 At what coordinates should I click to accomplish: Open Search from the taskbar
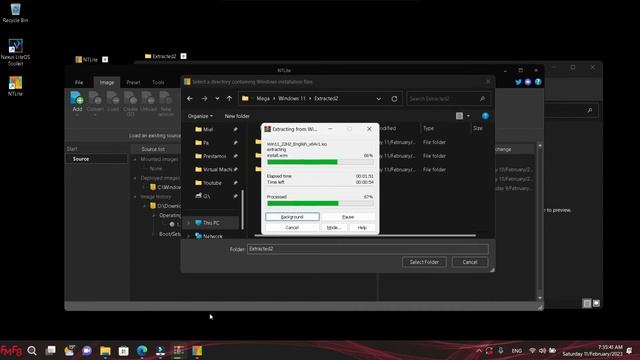click(32, 351)
